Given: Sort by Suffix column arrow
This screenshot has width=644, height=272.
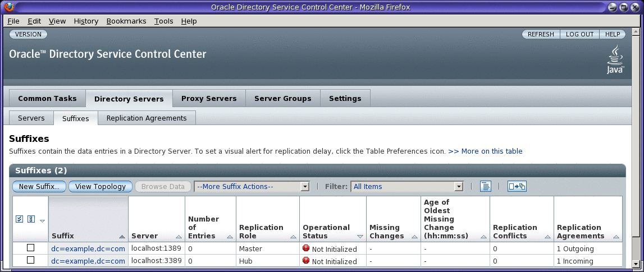Looking at the screenshot, I should (122, 237).
